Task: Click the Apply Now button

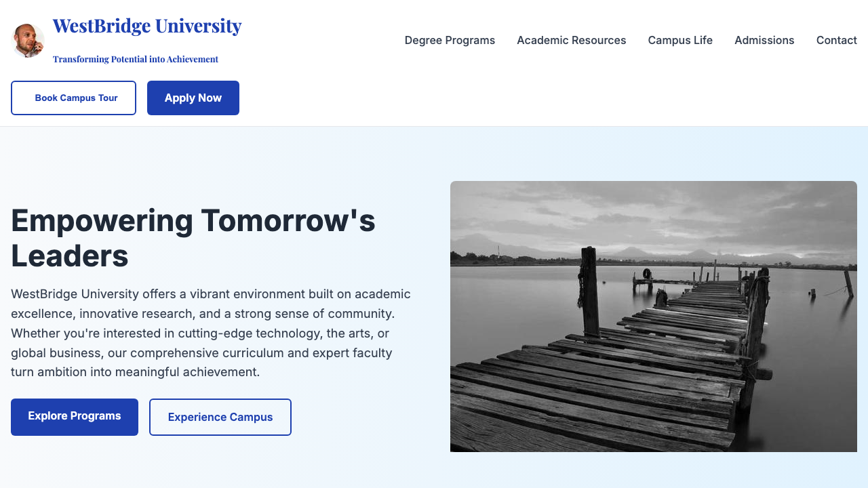Action: tap(193, 98)
